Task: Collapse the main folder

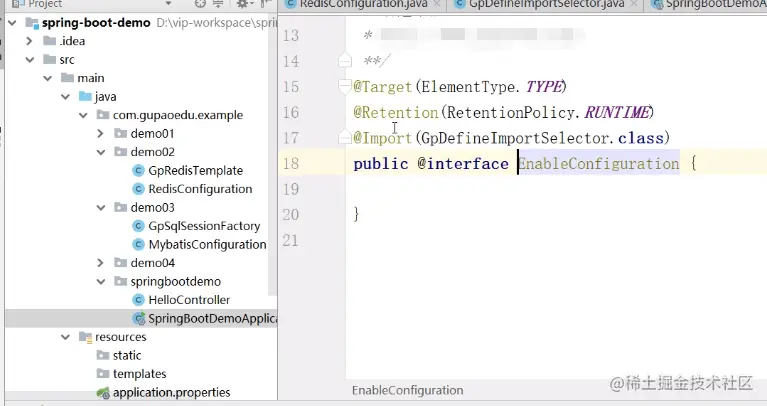Action: pos(47,78)
